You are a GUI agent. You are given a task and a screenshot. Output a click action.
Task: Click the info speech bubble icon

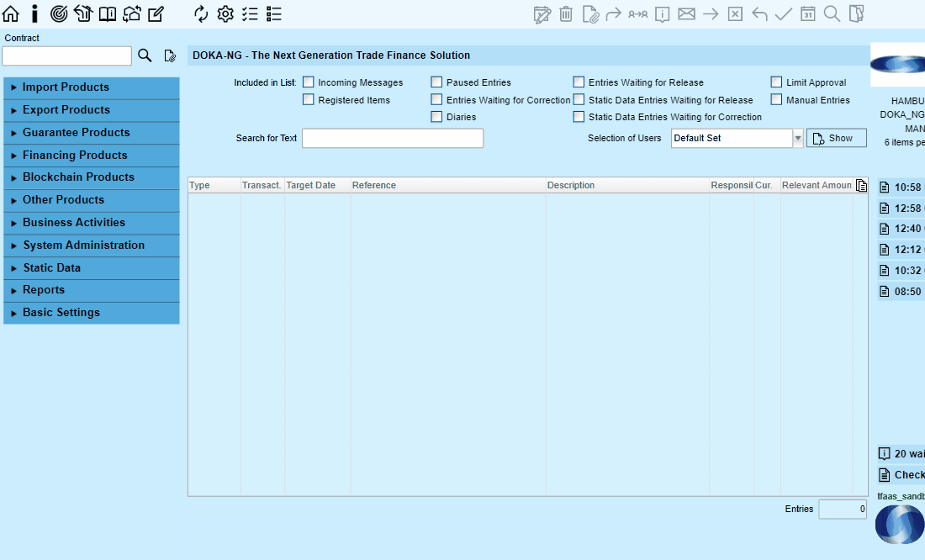coord(663,13)
